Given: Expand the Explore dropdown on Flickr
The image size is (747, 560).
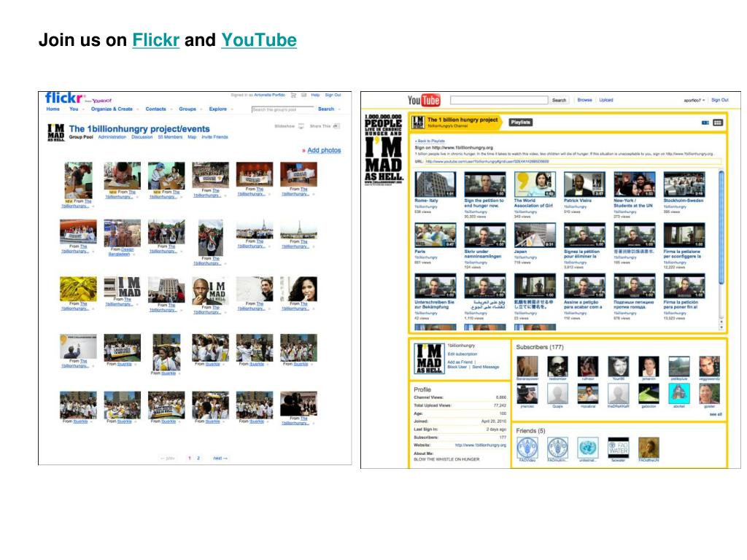Looking at the screenshot, I should pos(232,109).
